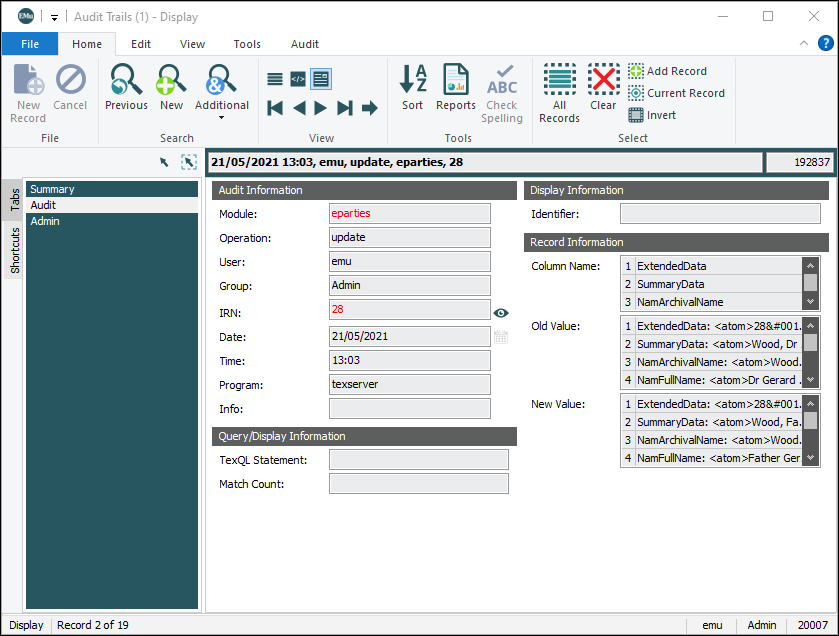
Task: Jump to the first record
Action: pos(275,108)
